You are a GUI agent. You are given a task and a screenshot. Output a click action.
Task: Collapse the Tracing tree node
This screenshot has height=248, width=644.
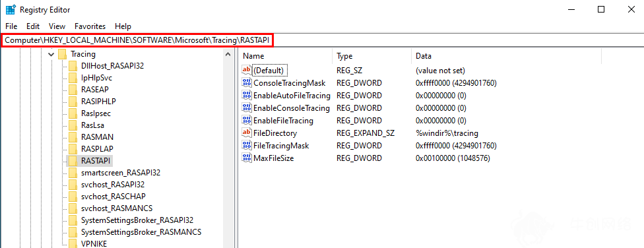51,54
